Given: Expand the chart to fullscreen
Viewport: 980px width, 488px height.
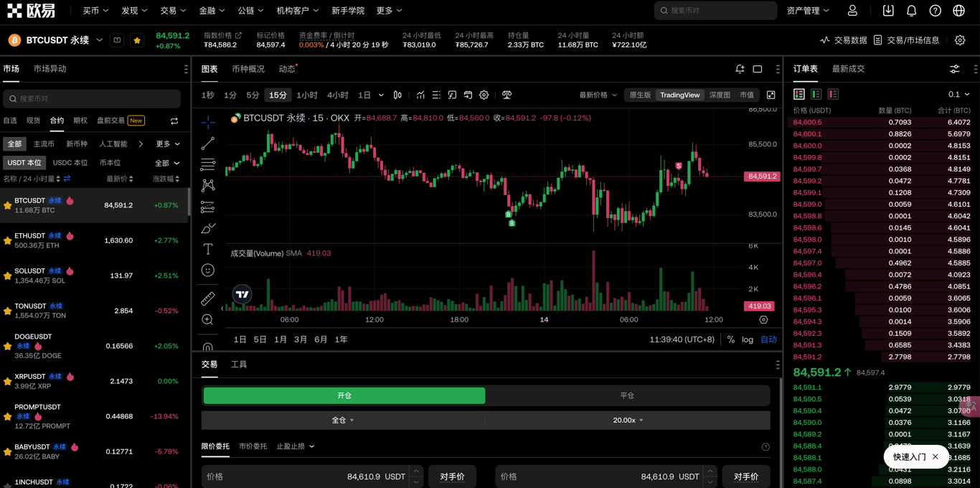Looking at the screenshot, I should pyautogui.click(x=771, y=95).
